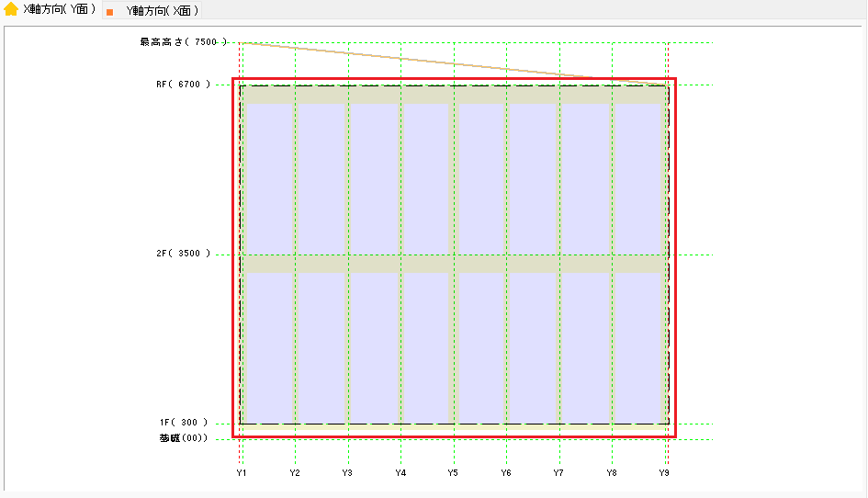
Task: Click the Y3 grid axis label
Action: 347,472
